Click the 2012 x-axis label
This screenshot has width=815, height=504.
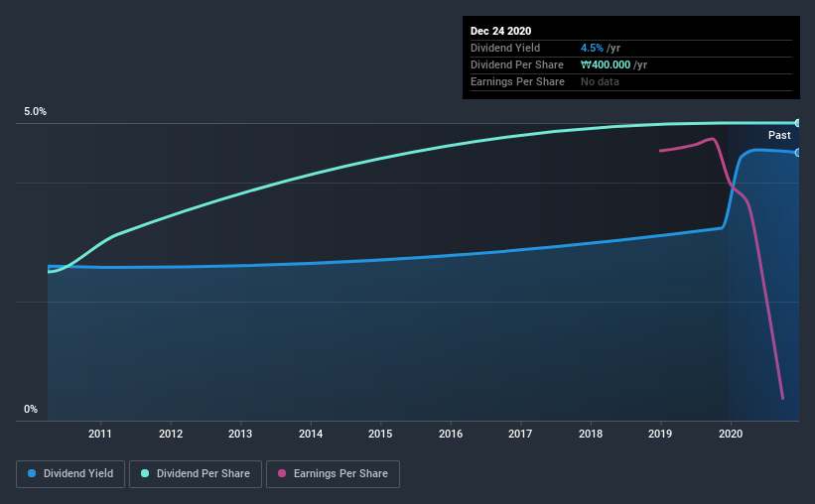[171, 434]
